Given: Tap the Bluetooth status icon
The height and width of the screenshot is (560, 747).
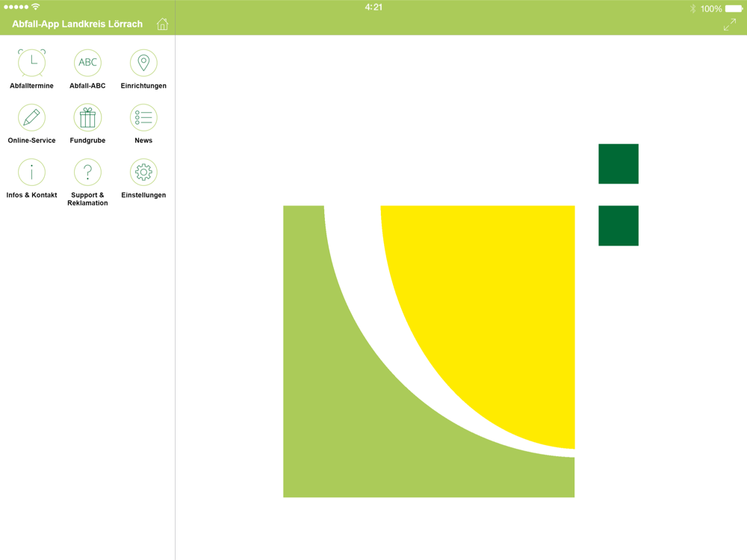Looking at the screenshot, I should tap(692, 8).
